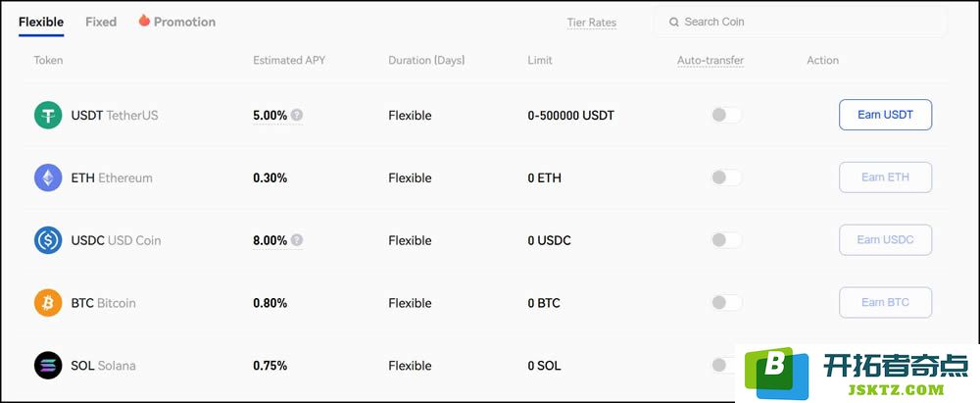Click the Bitcoin coin icon
This screenshot has width=980, height=403.
coord(48,303)
